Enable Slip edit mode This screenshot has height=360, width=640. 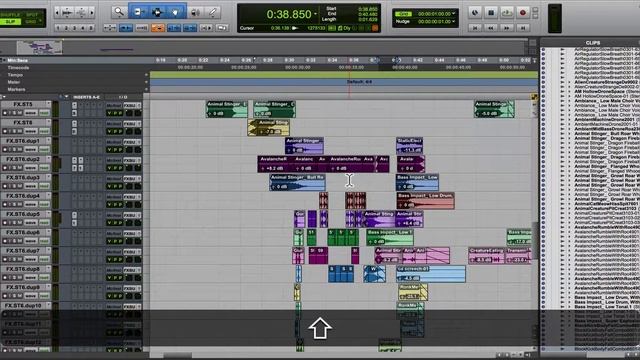pos(11,21)
